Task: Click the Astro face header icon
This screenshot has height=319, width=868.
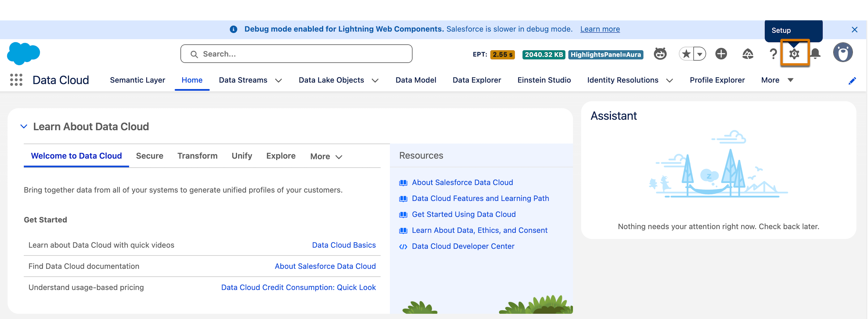Action: coord(660,54)
